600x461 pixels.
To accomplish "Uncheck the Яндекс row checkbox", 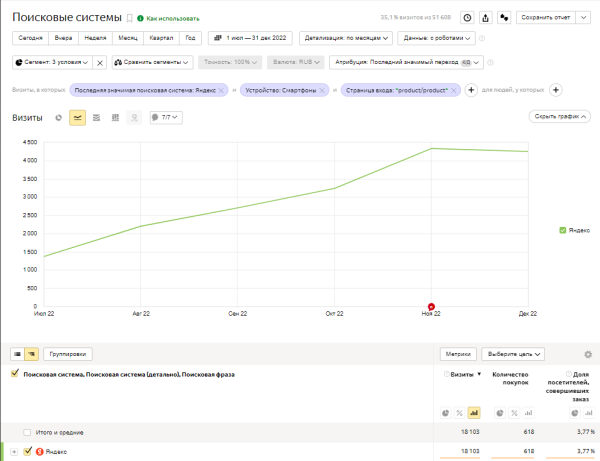I will pyautogui.click(x=28, y=452).
